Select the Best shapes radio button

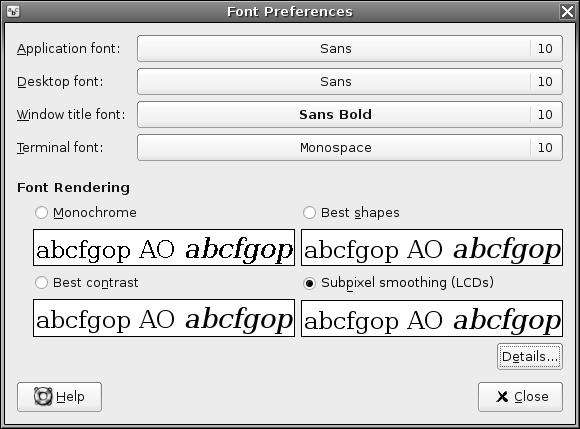309,213
